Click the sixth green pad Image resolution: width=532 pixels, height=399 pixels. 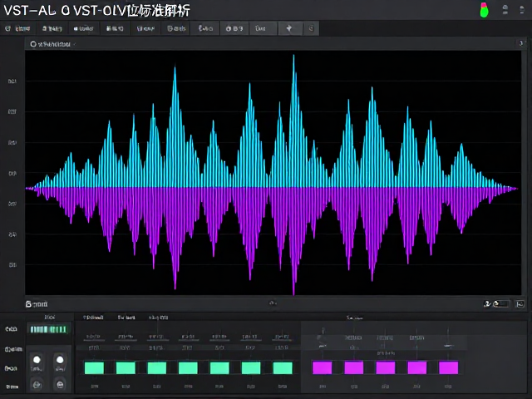pos(251,367)
